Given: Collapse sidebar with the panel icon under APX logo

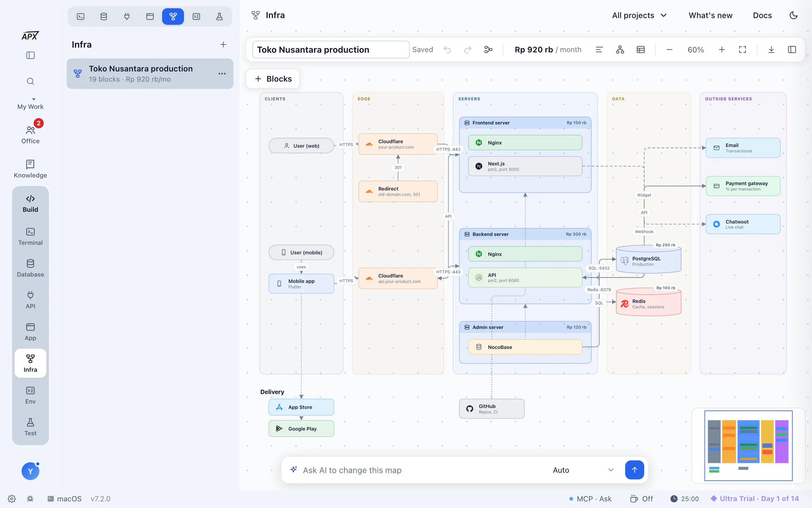Looking at the screenshot, I should pyautogui.click(x=30, y=55).
